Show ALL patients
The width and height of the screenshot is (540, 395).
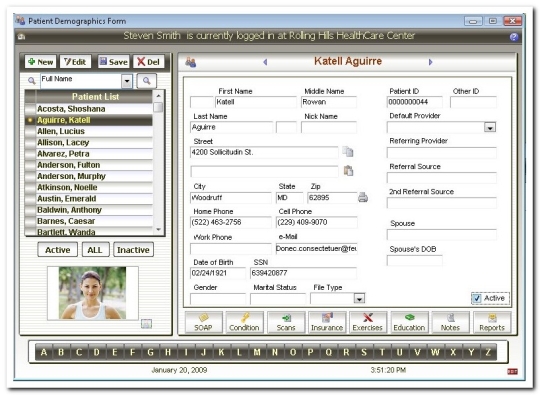(x=95, y=250)
